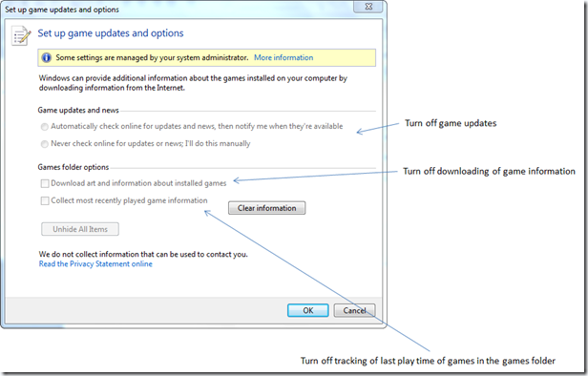
Task: Select Never check online for updates radio button
Action: [x=45, y=144]
